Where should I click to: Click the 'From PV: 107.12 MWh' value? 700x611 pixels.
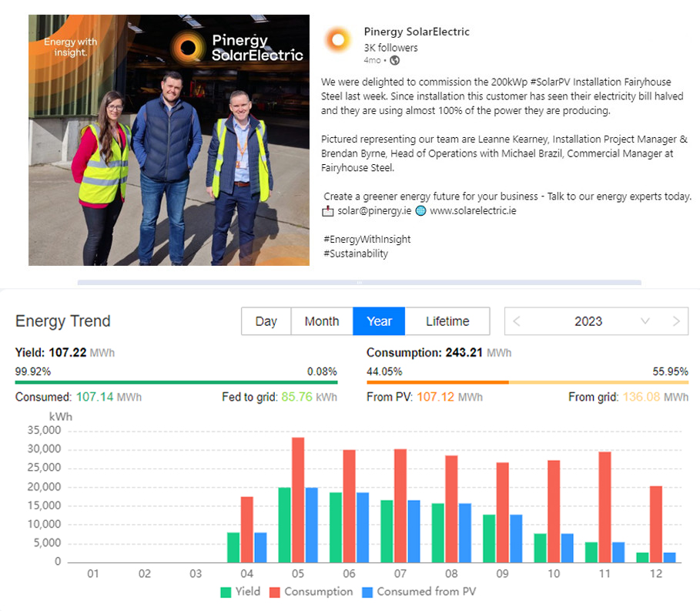[424, 397]
